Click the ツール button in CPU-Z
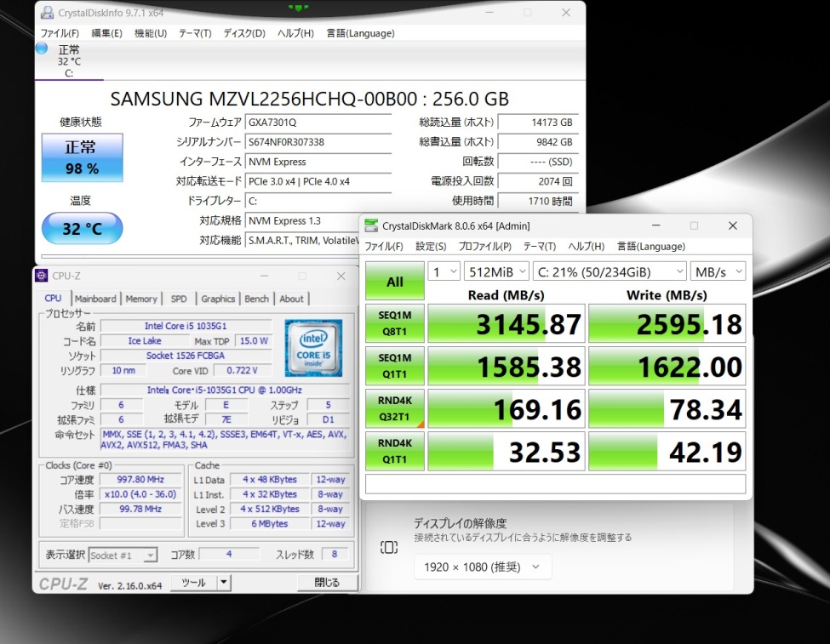Image resolution: width=830 pixels, height=644 pixels. click(194, 583)
